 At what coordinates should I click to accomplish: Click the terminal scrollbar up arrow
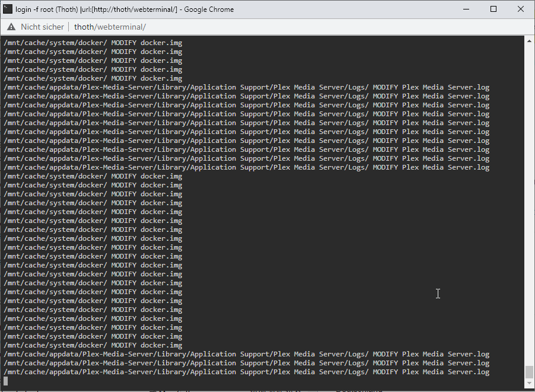[x=529, y=41]
